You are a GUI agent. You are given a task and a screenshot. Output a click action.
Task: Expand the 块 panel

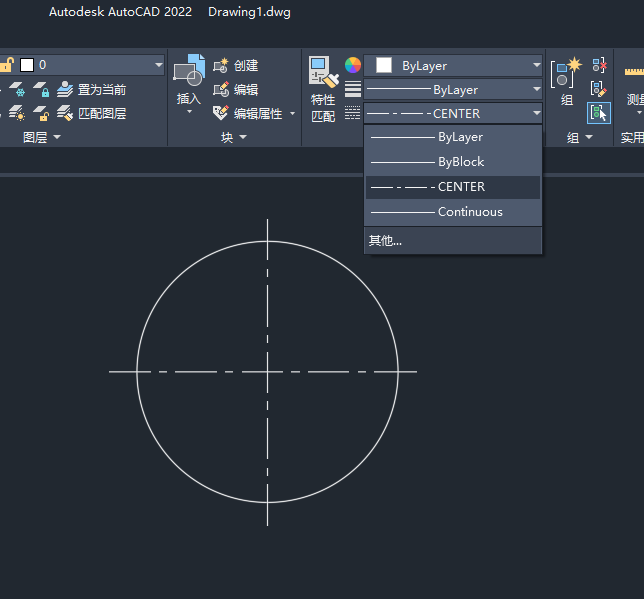tap(234, 137)
